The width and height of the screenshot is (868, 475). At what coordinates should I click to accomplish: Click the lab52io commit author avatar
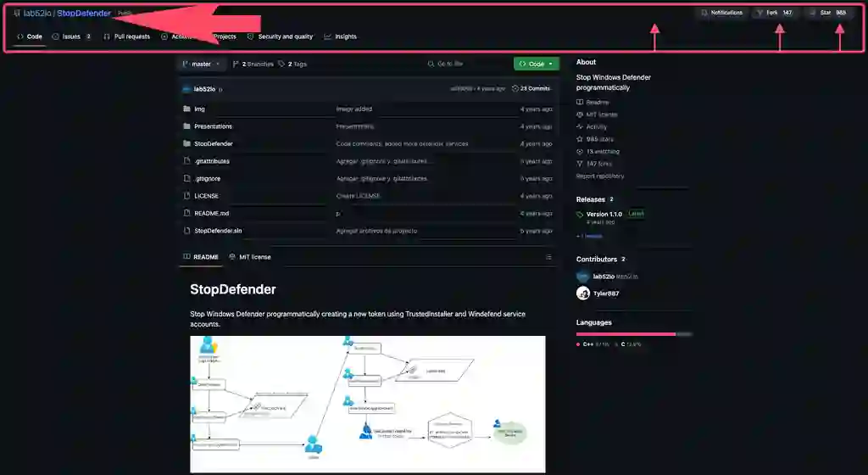coord(186,89)
